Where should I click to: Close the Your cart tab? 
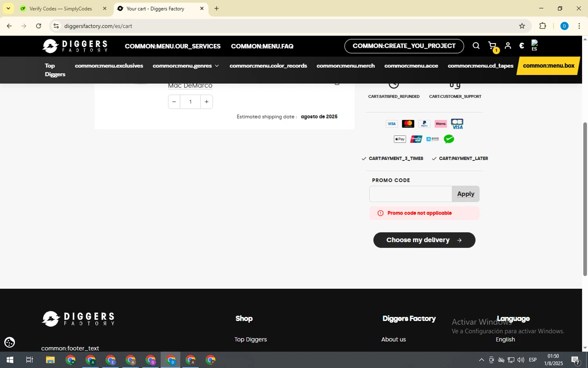coord(202,8)
